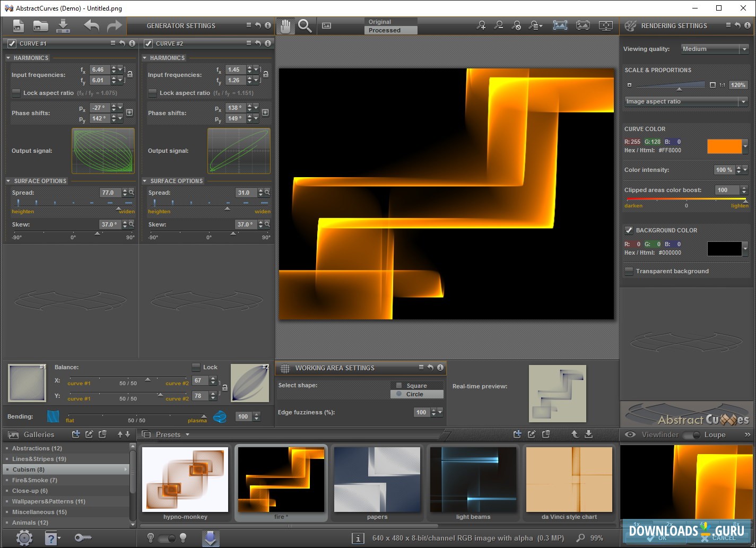756x548 pixels.
Task: Click the key license icon
Action: coord(82,538)
